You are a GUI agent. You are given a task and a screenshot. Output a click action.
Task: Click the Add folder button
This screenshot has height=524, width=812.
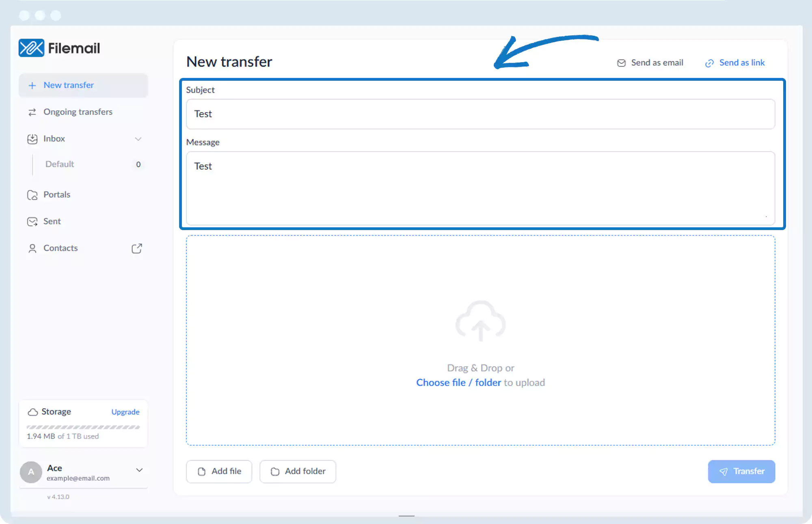pos(298,471)
